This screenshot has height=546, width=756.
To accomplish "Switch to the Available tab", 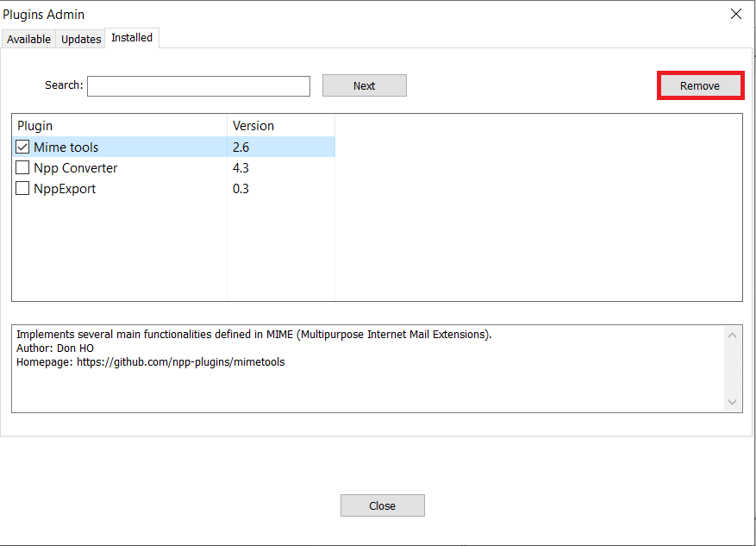I will 28,40.
